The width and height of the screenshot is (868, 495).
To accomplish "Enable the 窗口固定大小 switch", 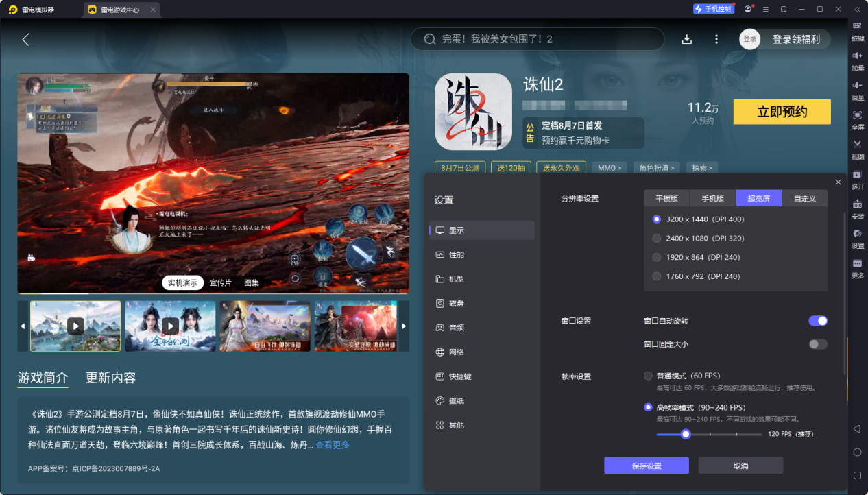I will coord(818,344).
